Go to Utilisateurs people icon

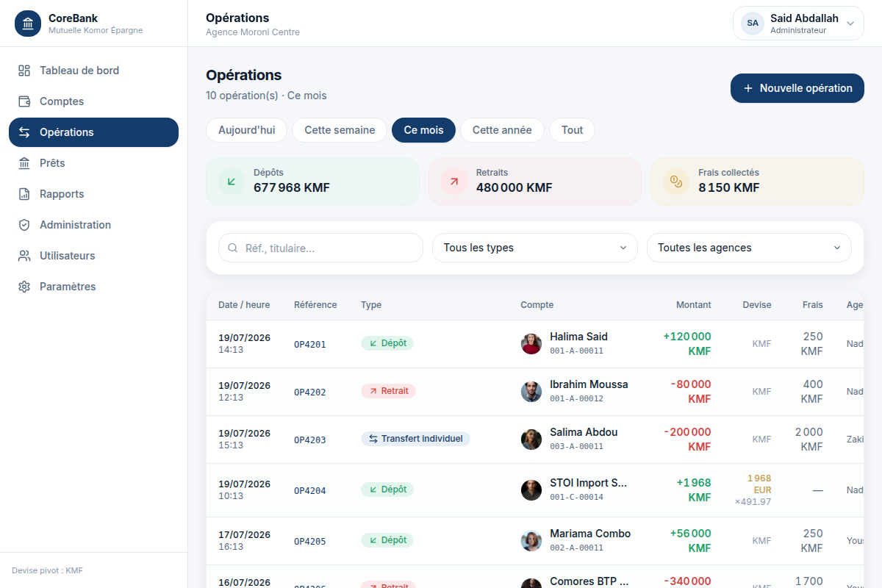tap(24, 256)
